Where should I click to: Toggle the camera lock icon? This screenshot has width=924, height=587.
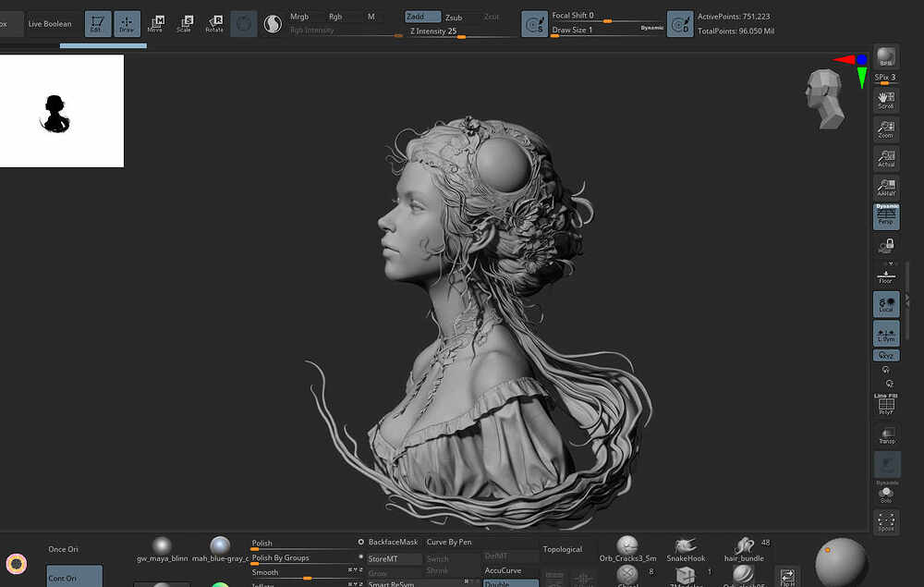click(886, 245)
